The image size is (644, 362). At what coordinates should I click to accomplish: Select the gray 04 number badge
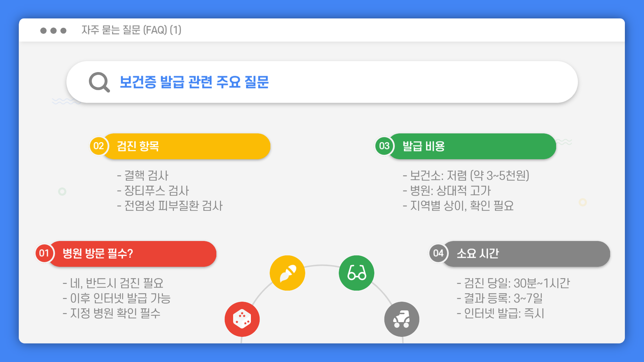click(x=438, y=253)
